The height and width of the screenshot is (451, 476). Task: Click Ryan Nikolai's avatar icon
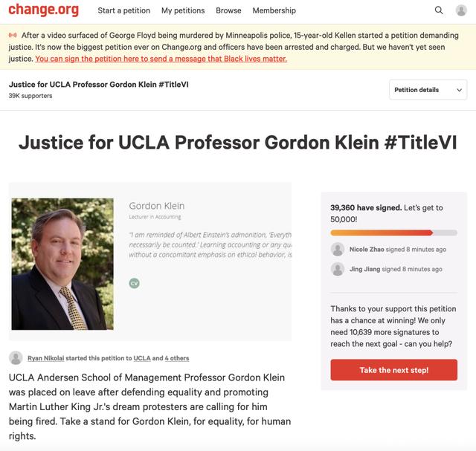[16, 358]
